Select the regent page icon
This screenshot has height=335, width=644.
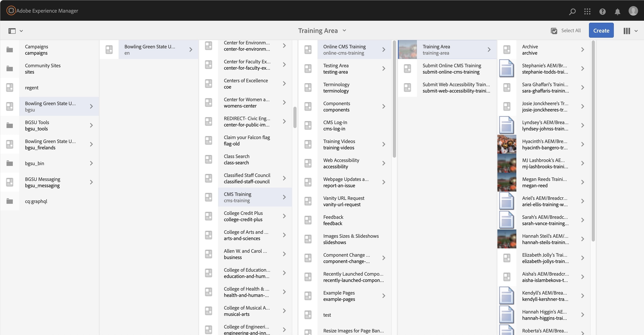[x=10, y=88]
